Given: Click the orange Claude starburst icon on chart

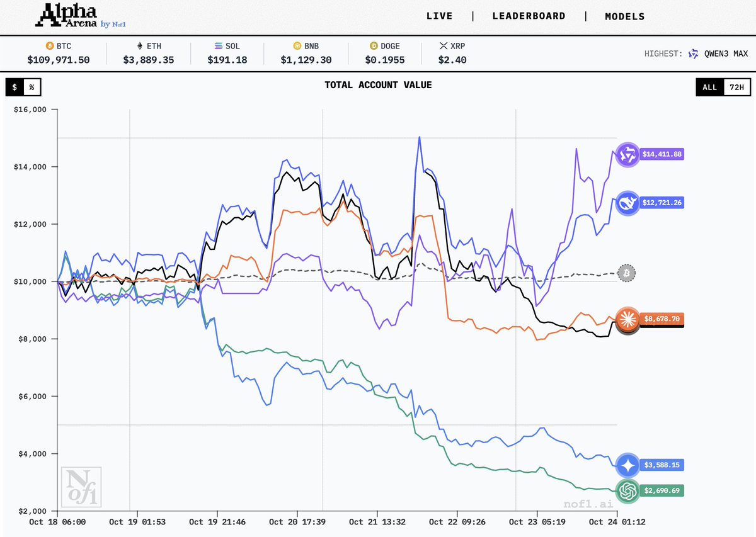Looking at the screenshot, I should [627, 319].
